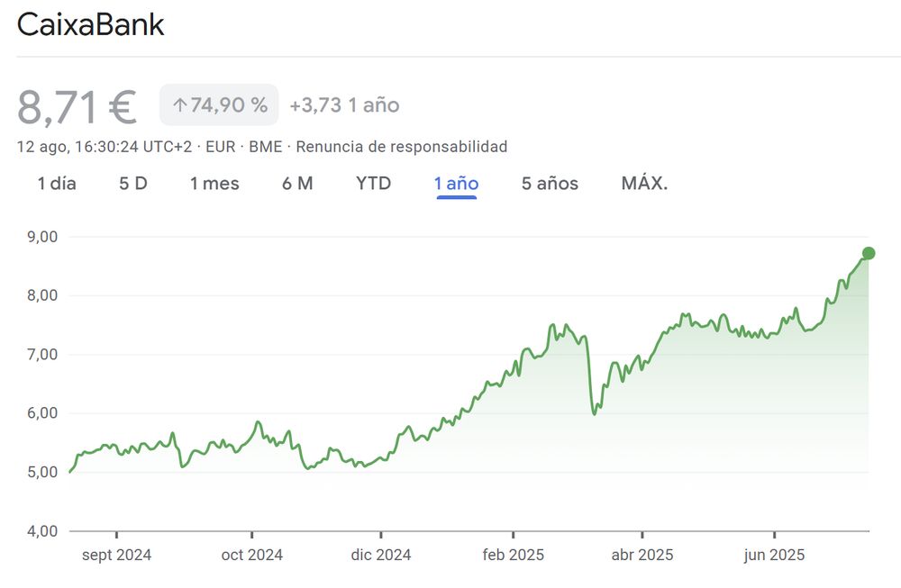Click the up arrow in the percentage badge

coord(180,105)
